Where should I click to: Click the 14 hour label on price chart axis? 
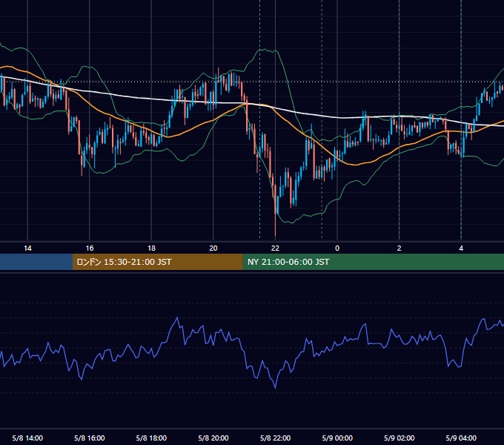coord(27,248)
